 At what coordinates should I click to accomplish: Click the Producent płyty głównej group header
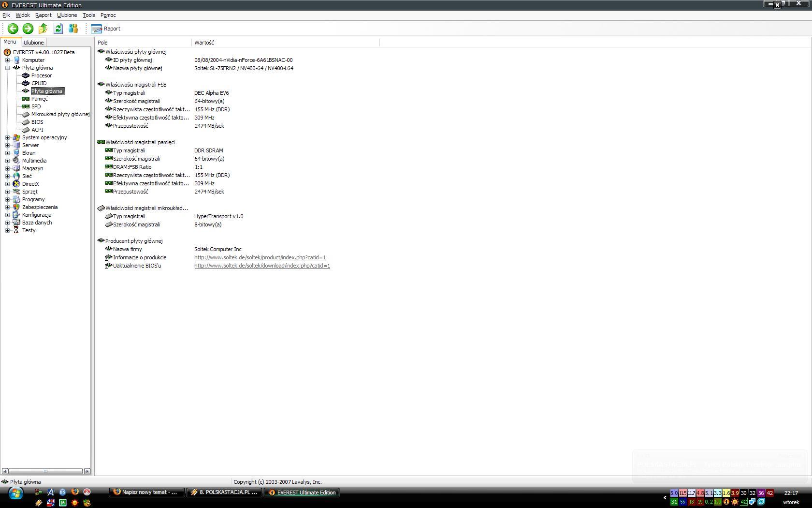click(134, 241)
